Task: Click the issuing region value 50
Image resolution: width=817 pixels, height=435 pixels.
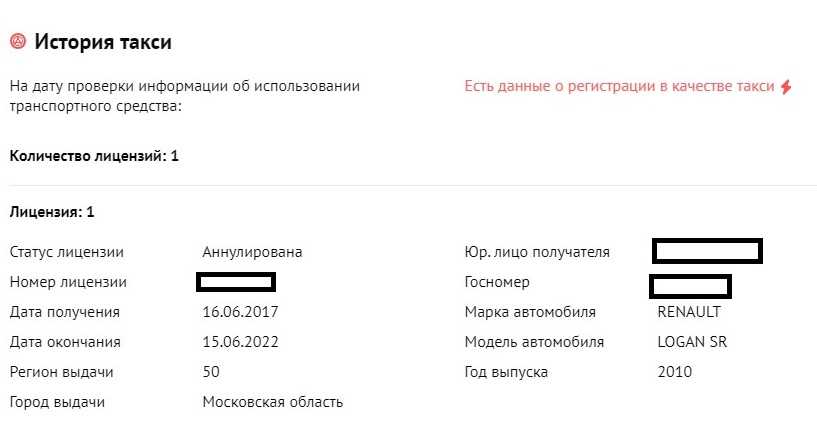Action: [x=211, y=372]
